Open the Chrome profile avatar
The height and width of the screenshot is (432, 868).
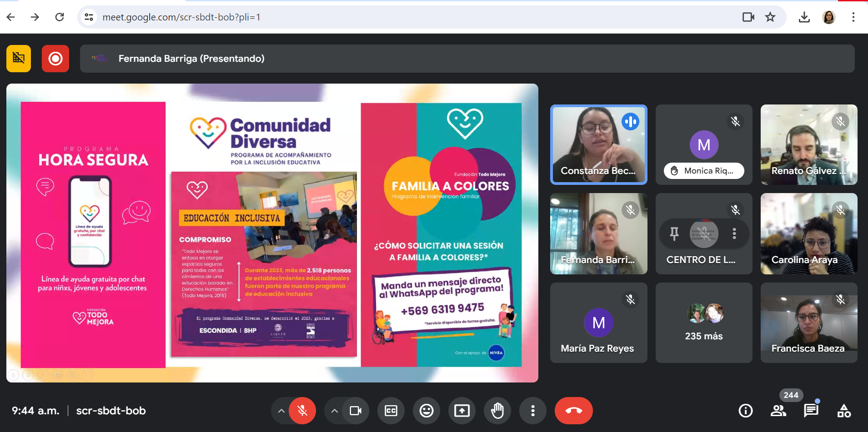[829, 17]
